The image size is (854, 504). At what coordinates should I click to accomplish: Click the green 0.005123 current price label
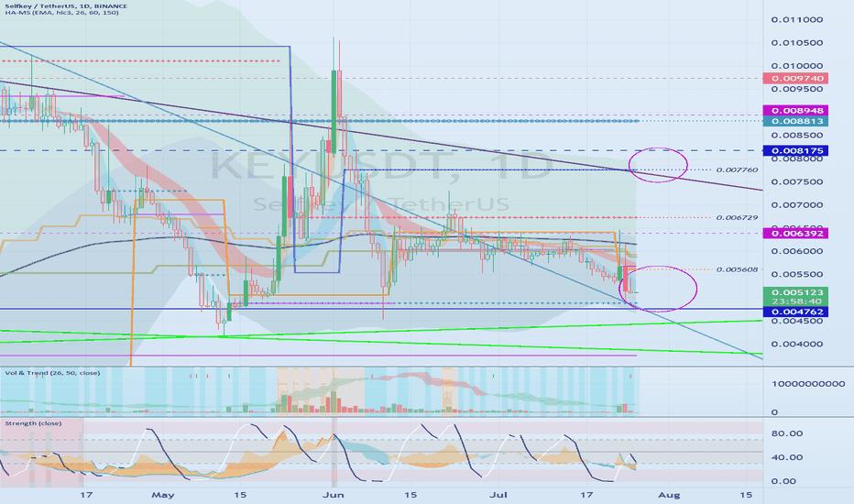pyautogui.click(x=795, y=292)
